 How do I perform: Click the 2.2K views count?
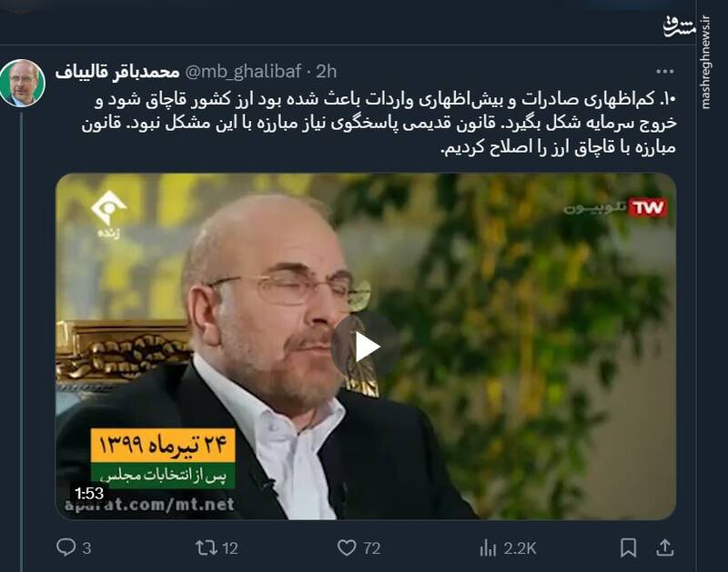tap(520, 548)
